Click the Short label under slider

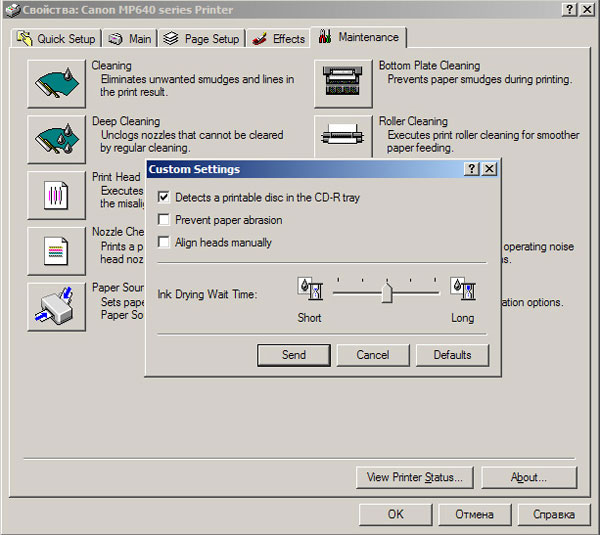[x=309, y=318]
